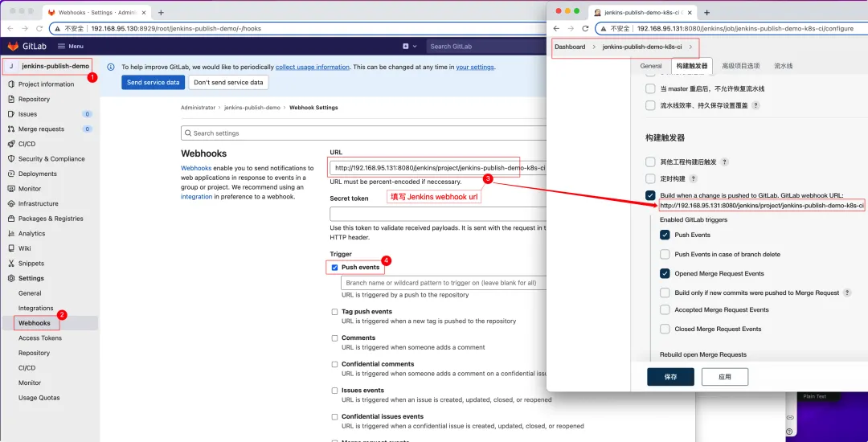Click the Snippets scissors icon
868x442 pixels.
[12, 264]
